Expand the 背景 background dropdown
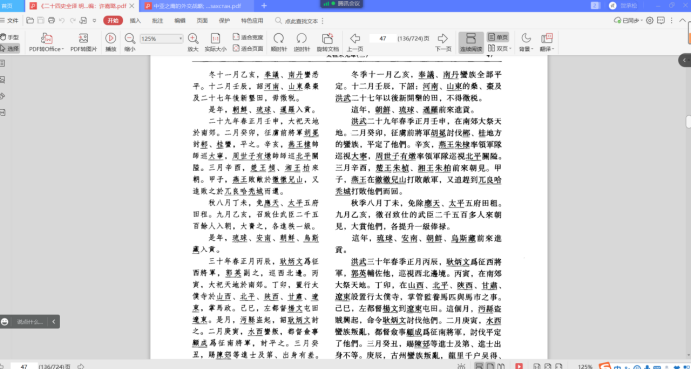This screenshot has height=370, width=691. pyautogui.click(x=526, y=49)
